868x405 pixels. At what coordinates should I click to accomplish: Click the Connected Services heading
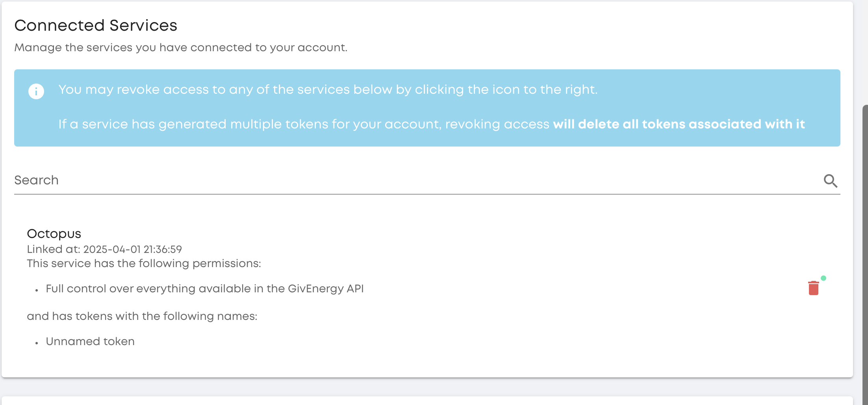point(96,26)
